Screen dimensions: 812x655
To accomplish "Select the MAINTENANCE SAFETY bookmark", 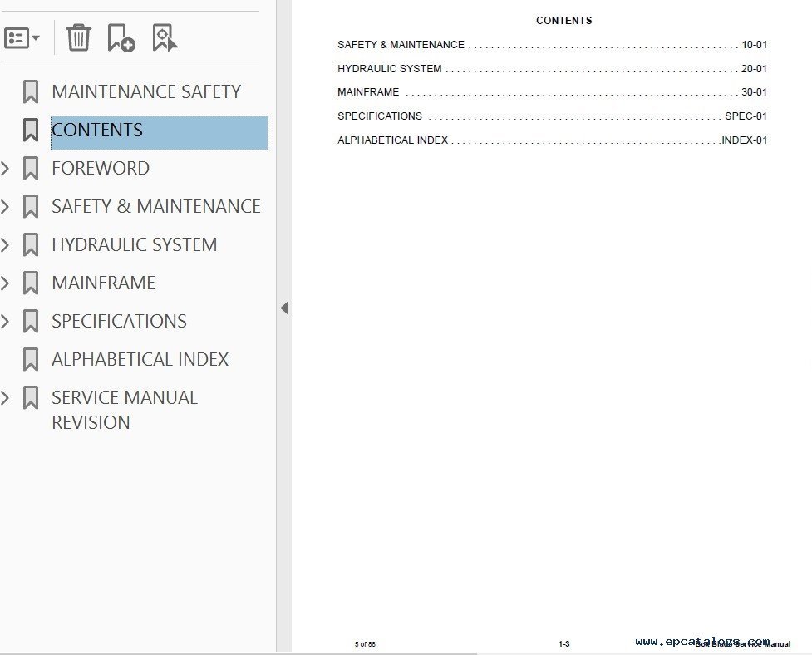I will 146,91.
